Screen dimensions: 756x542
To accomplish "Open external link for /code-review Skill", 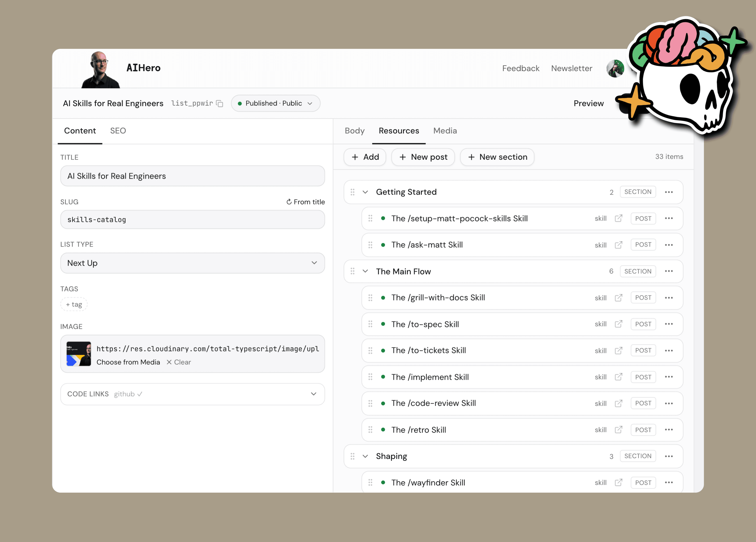I will [x=618, y=403].
